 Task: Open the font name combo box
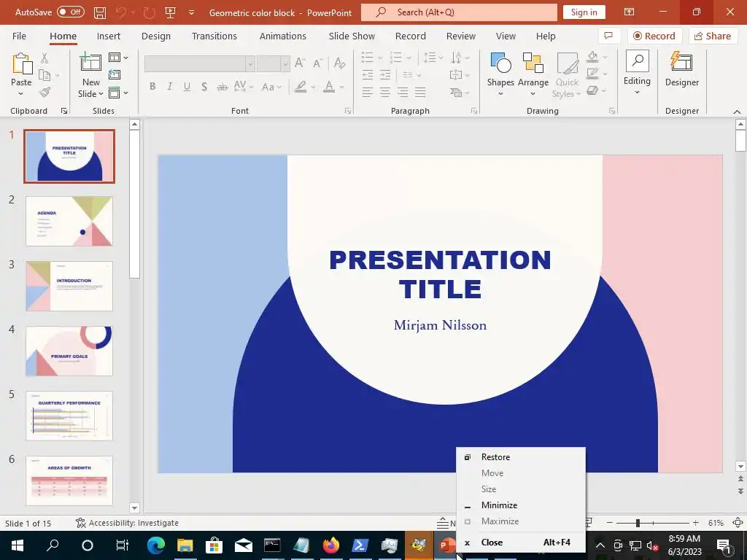tap(199, 63)
